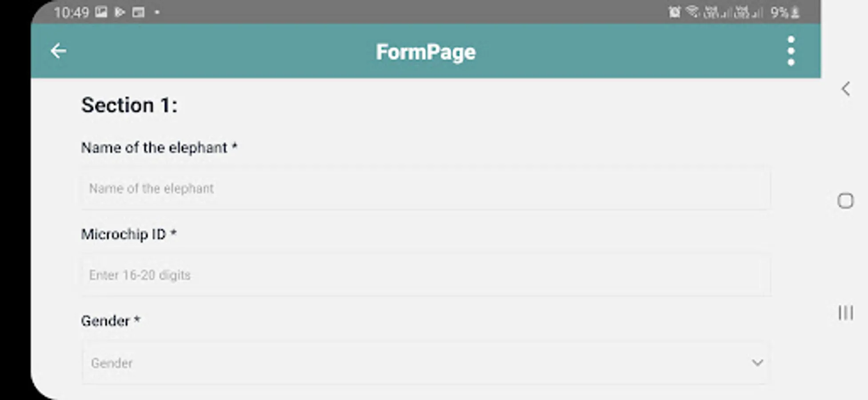Expand the Gender dropdown chevron
The width and height of the screenshot is (868, 400).
[757, 363]
